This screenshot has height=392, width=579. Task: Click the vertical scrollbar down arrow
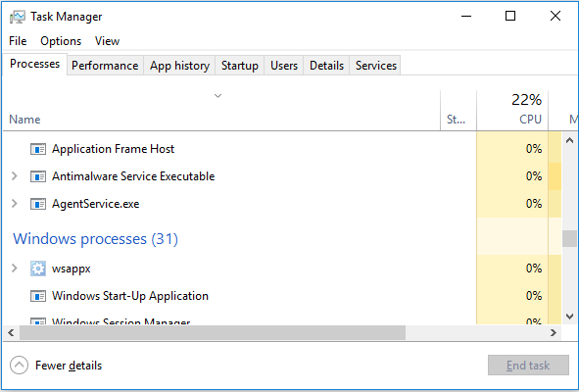(x=569, y=317)
